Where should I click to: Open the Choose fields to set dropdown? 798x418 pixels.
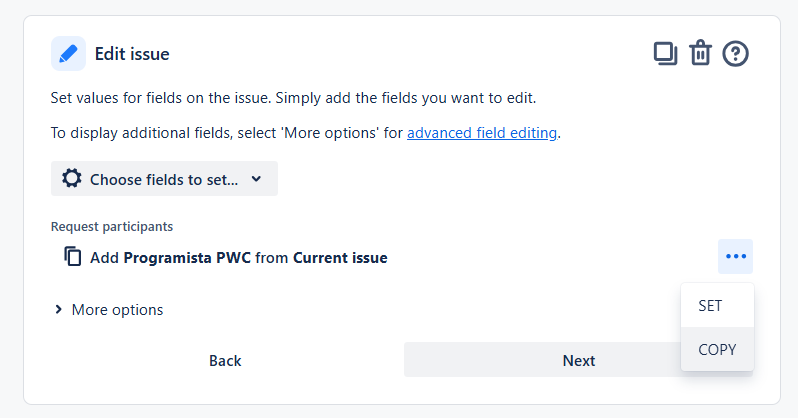click(164, 179)
